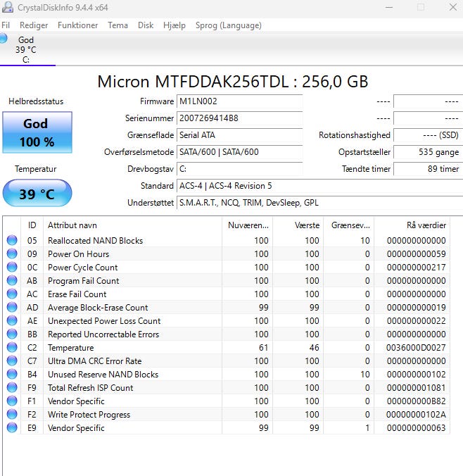
Task: Click the Attribut navn column header
Action: click(72, 225)
